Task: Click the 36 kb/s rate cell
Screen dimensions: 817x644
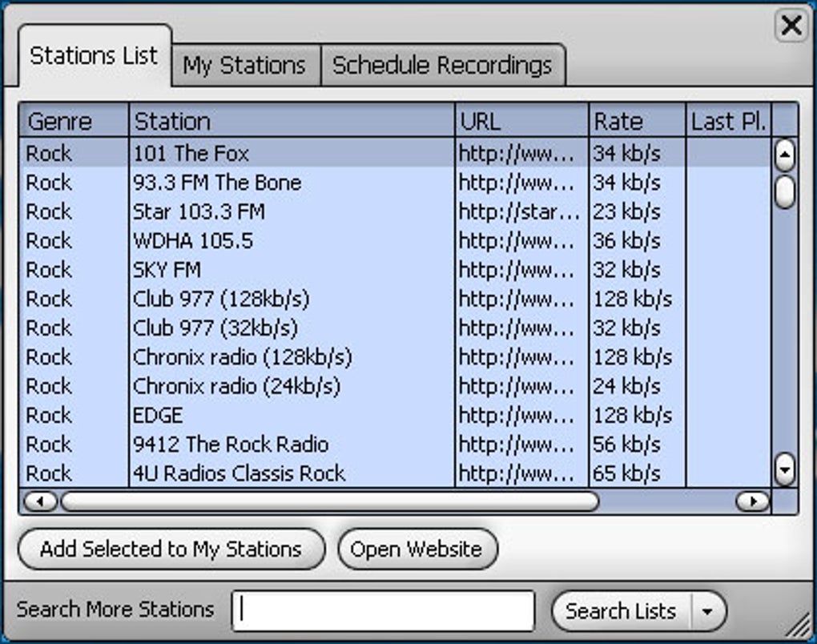Action: (x=638, y=241)
